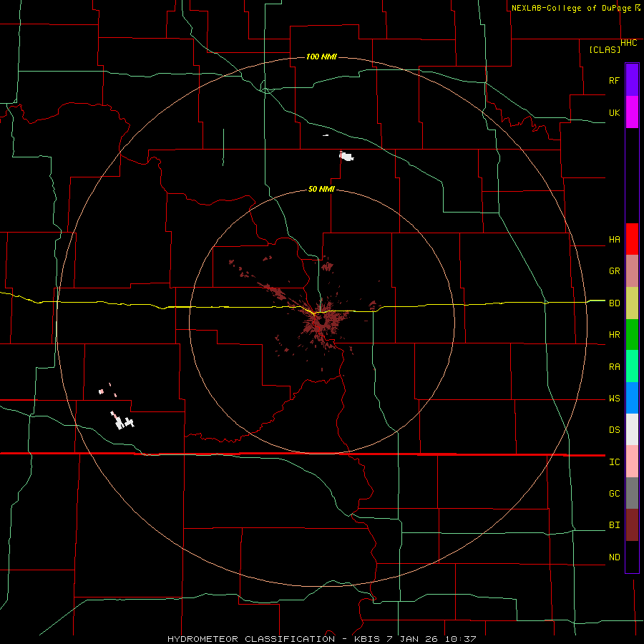Click the [CLAS] label above the legend
The width and height of the screenshot is (644, 644).
[x=605, y=50]
